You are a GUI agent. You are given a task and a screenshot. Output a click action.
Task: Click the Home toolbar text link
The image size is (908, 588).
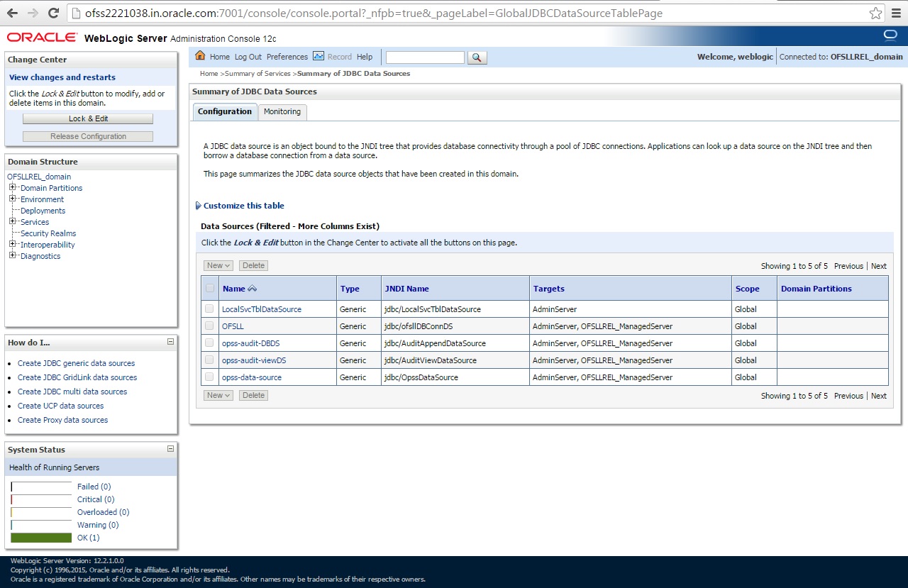click(220, 57)
